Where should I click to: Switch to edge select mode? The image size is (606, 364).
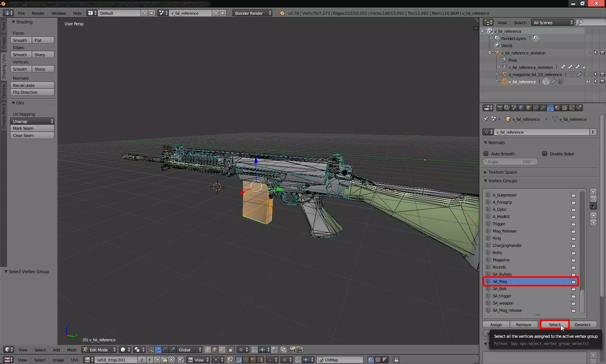tap(215, 350)
